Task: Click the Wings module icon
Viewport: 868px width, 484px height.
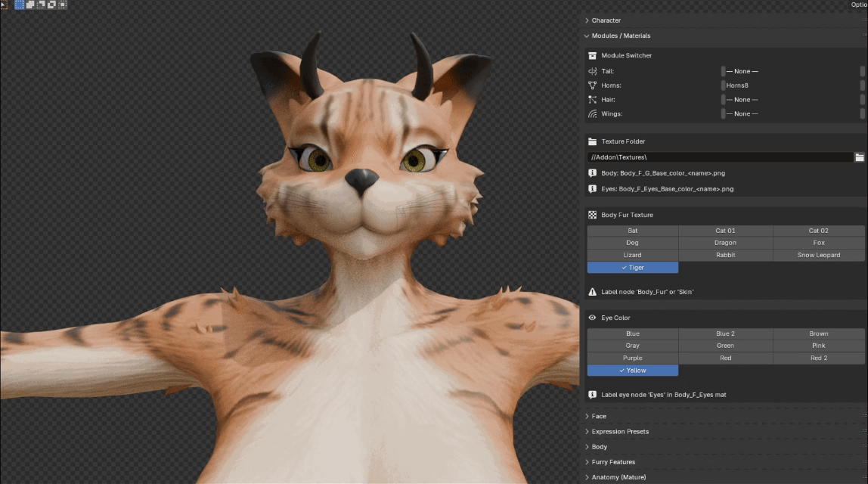Action: pos(592,113)
